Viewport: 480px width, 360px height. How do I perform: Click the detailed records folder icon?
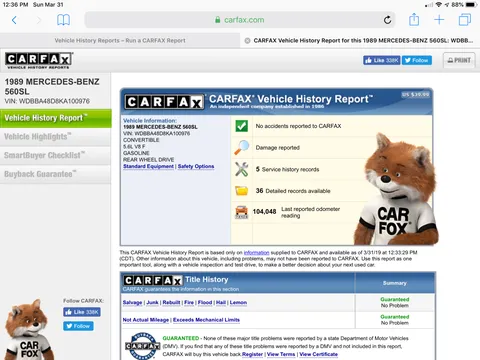point(241,191)
